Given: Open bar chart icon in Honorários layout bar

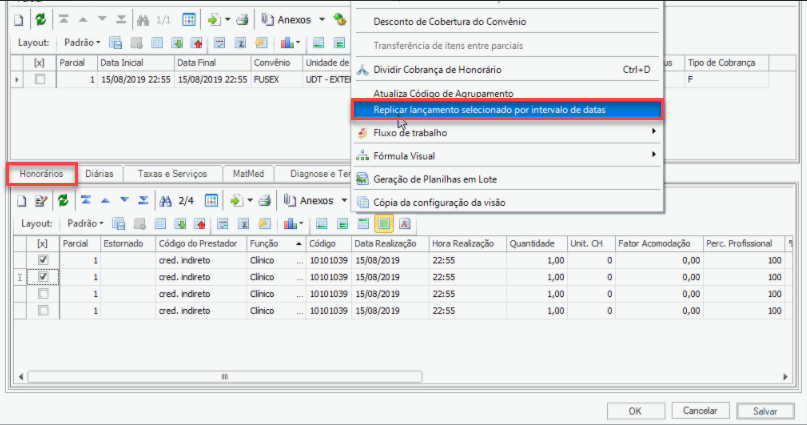Looking at the screenshot, I should 290,224.
